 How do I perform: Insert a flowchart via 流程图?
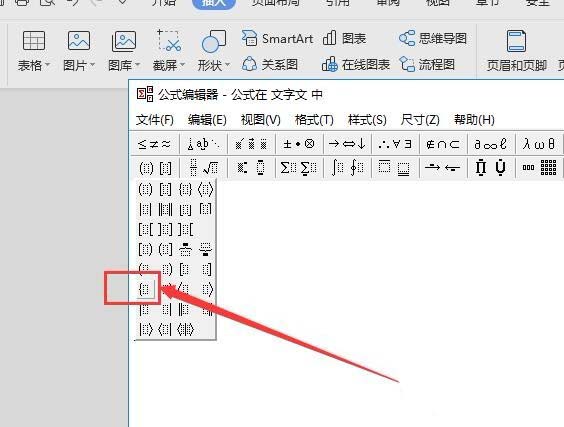pos(427,65)
